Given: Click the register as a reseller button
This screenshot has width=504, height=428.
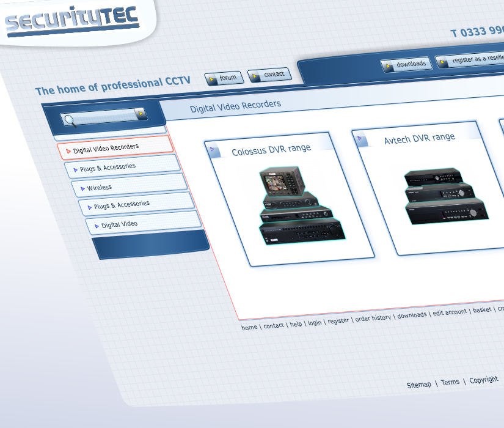Looking at the screenshot, I should pyautogui.click(x=470, y=59).
